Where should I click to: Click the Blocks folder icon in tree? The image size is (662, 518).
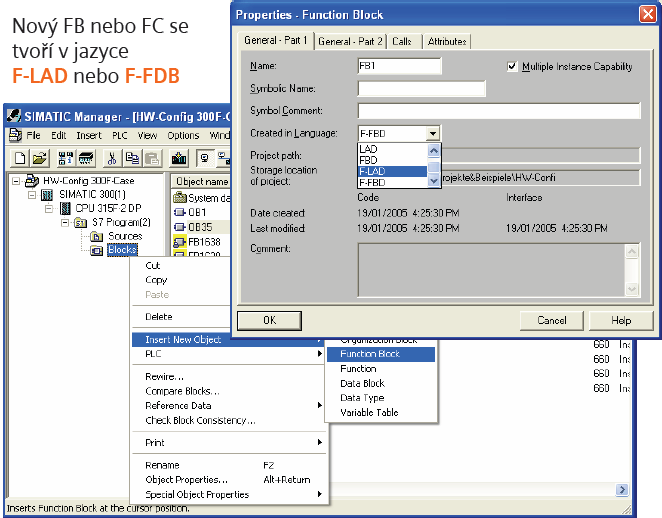click(97, 250)
